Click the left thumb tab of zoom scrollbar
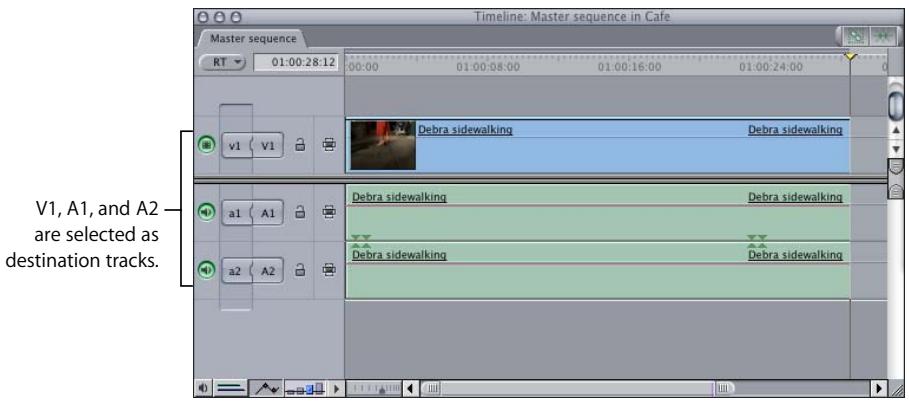 point(432,388)
